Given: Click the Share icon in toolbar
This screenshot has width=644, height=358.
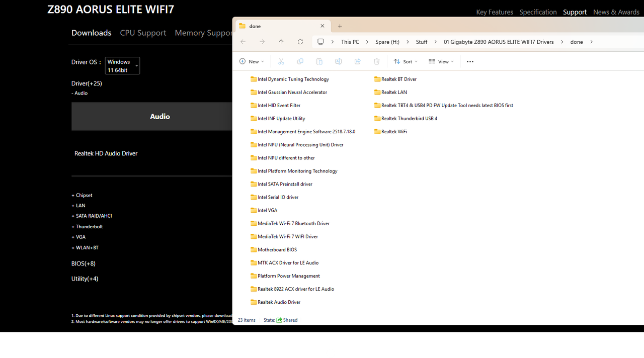Looking at the screenshot, I should point(358,61).
